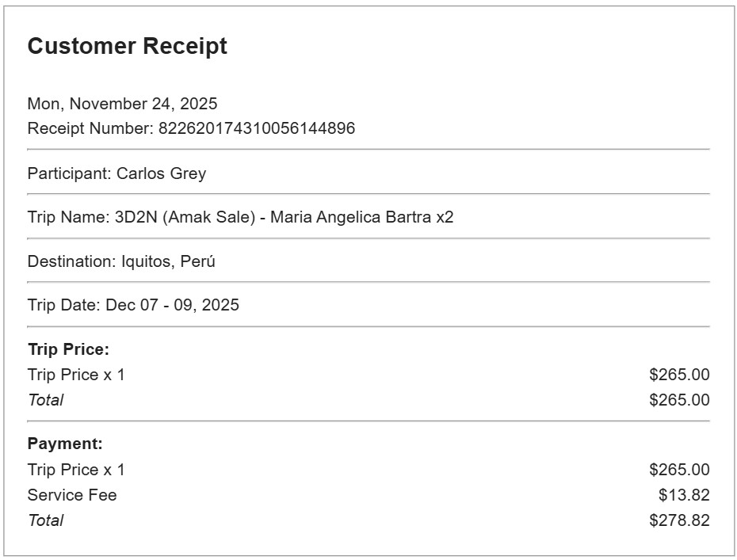737x560 pixels.
Task: Click the $278.82 payment total amount
Action: coord(679,520)
